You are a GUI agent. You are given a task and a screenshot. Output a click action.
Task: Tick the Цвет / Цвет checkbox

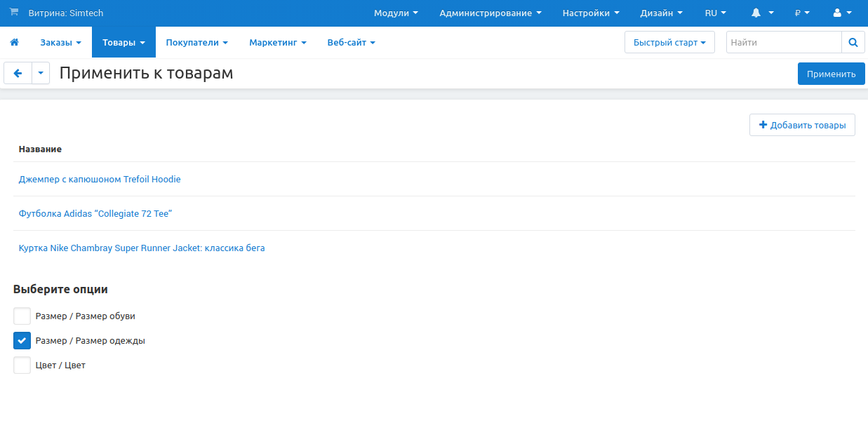pyautogui.click(x=22, y=365)
